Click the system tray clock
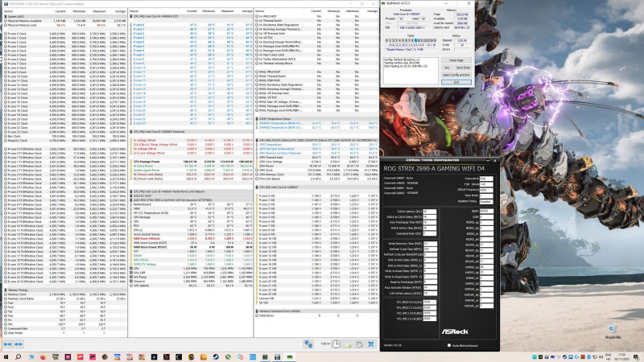 (621, 357)
